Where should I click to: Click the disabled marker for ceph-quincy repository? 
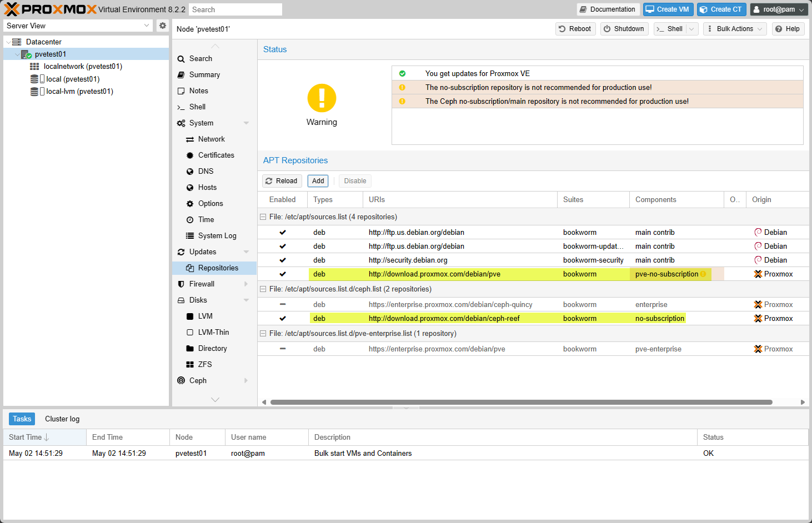tap(283, 305)
